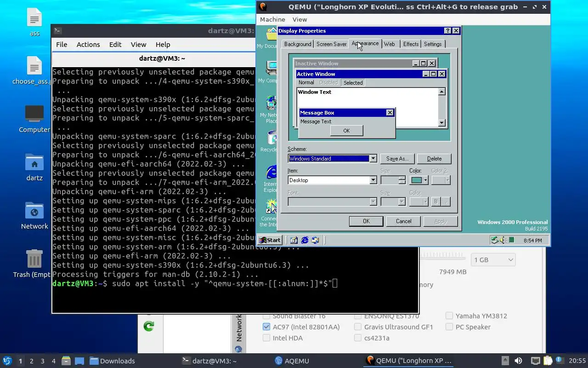Click the preview window scrollbar down arrow
The width and height of the screenshot is (588, 368).
442,123
